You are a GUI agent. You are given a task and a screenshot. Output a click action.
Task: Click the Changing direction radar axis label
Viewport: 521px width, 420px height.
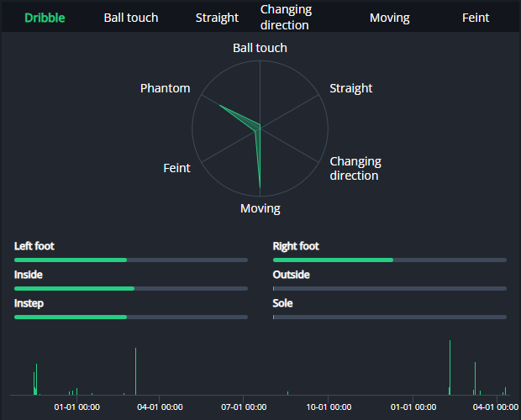pos(355,168)
